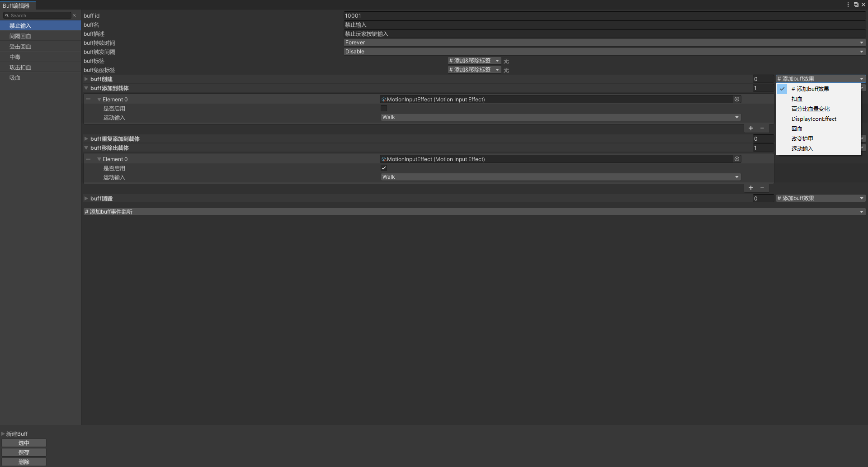Image resolution: width=868 pixels, height=467 pixels.
Task: Open the window options kebab menu
Action: pos(848,5)
